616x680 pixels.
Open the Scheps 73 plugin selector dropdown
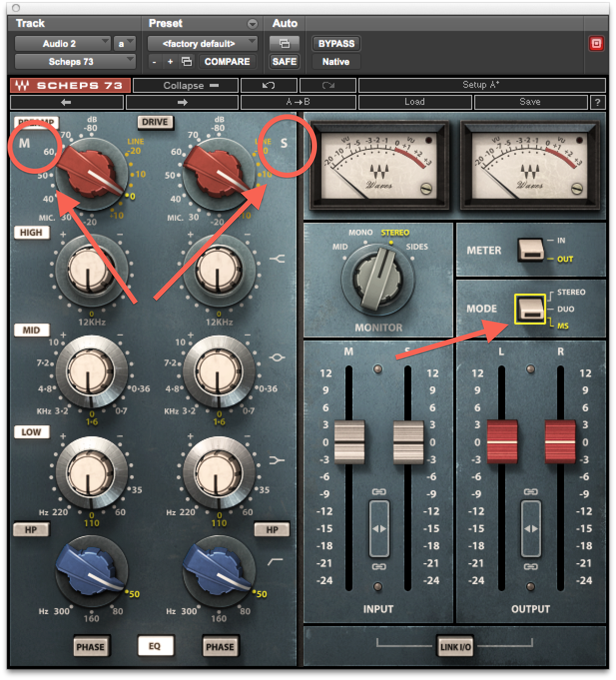pyautogui.click(x=75, y=61)
